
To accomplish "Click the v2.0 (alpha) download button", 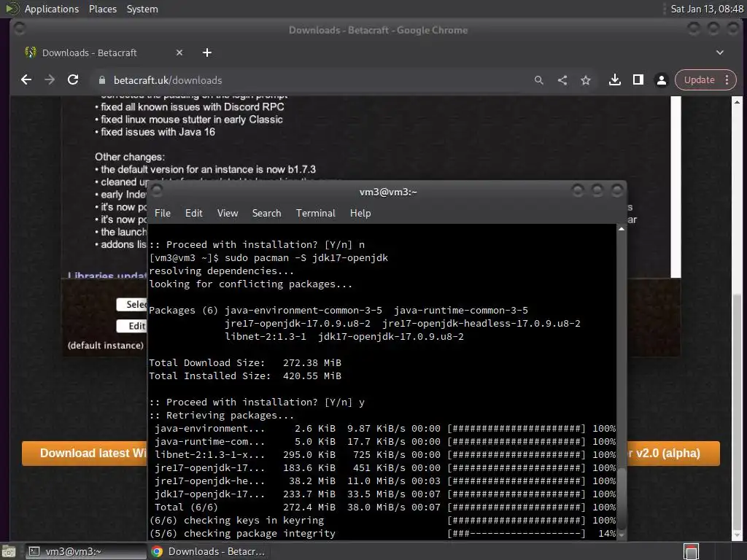I will click(673, 454).
